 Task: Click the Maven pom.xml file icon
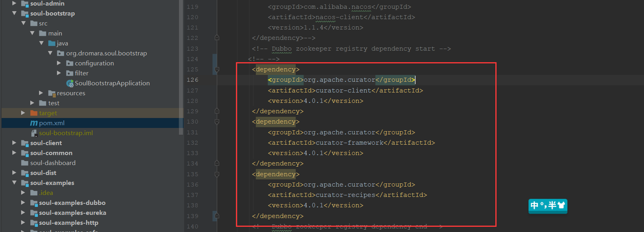pos(34,123)
